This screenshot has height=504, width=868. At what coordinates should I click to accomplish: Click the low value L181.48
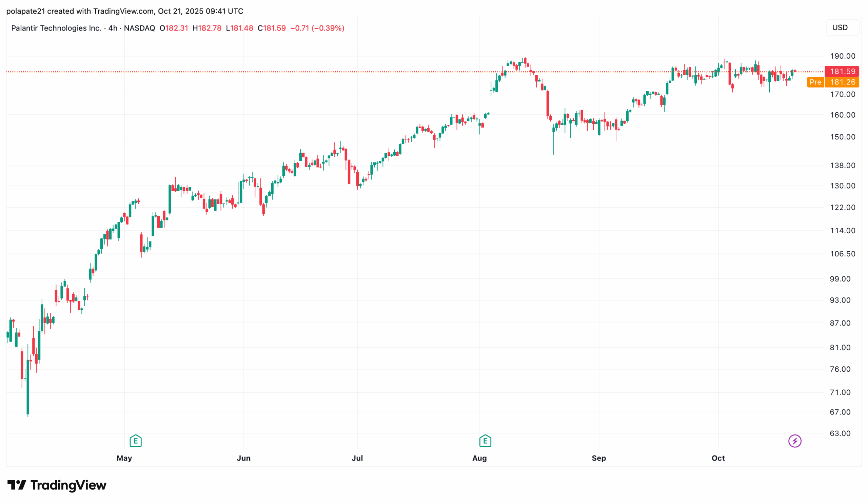click(239, 28)
